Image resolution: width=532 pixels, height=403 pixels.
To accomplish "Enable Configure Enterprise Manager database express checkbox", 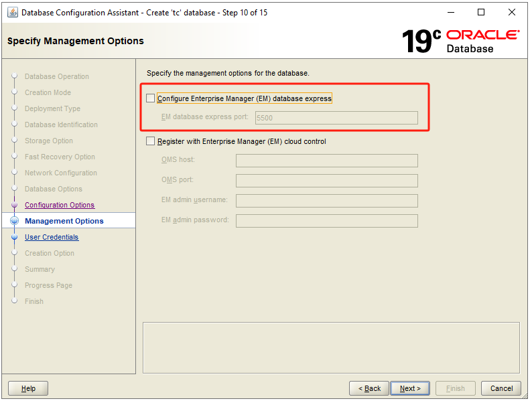I will [150, 98].
